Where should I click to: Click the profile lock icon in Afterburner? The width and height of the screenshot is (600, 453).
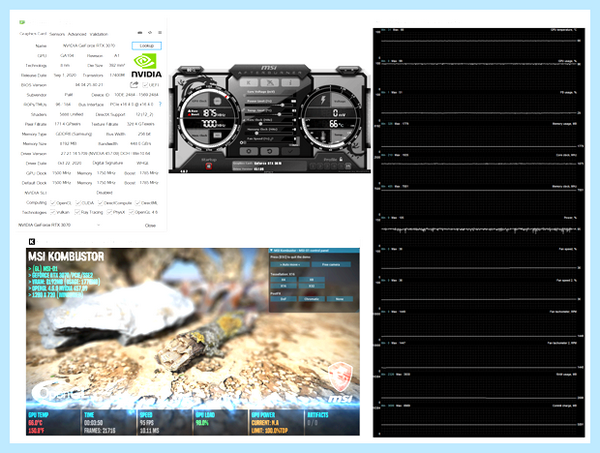coord(341,159)
